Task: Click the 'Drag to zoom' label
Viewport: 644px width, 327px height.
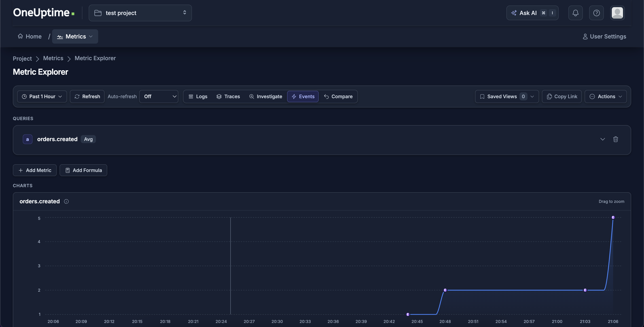Action: coord(612,202)
